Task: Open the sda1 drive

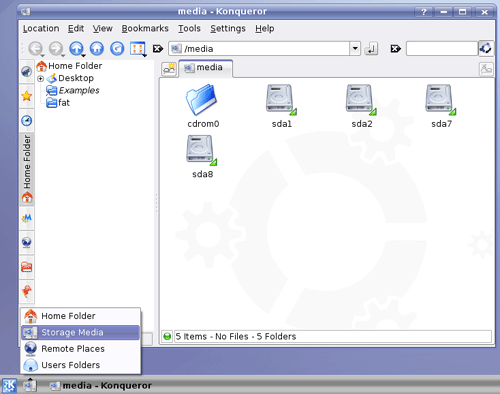Action: point(282,106)
